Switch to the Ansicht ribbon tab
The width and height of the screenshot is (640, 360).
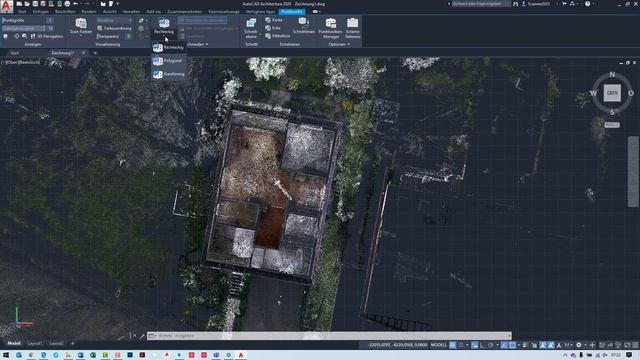pyautogui.click(x=109, y=12)
